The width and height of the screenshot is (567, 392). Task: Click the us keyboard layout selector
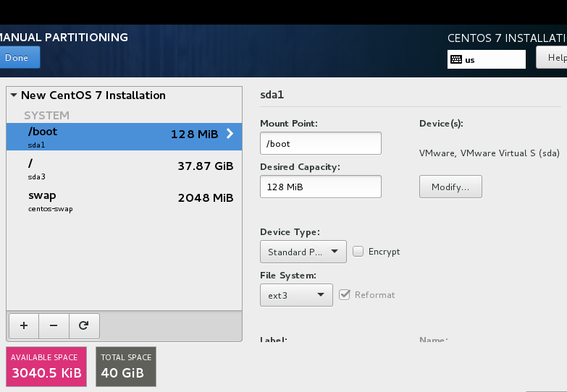(487, 59)
